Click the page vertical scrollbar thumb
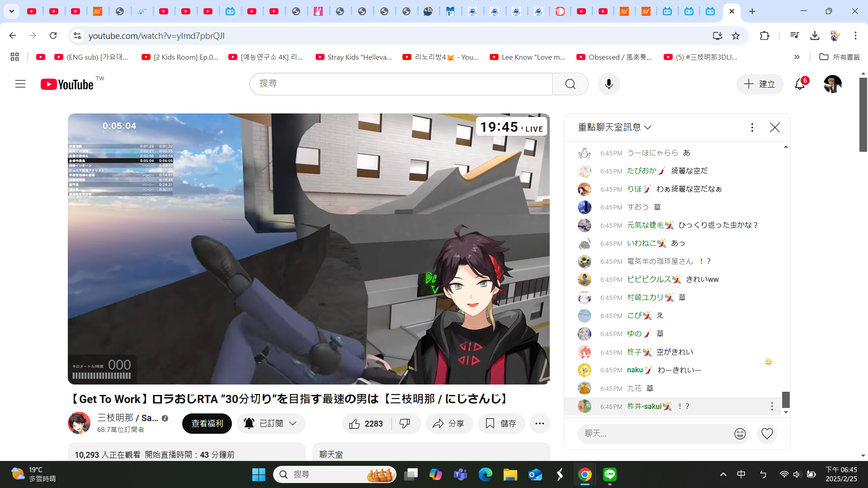The height and width of the screenshot is (488, 868). (863, 115)
